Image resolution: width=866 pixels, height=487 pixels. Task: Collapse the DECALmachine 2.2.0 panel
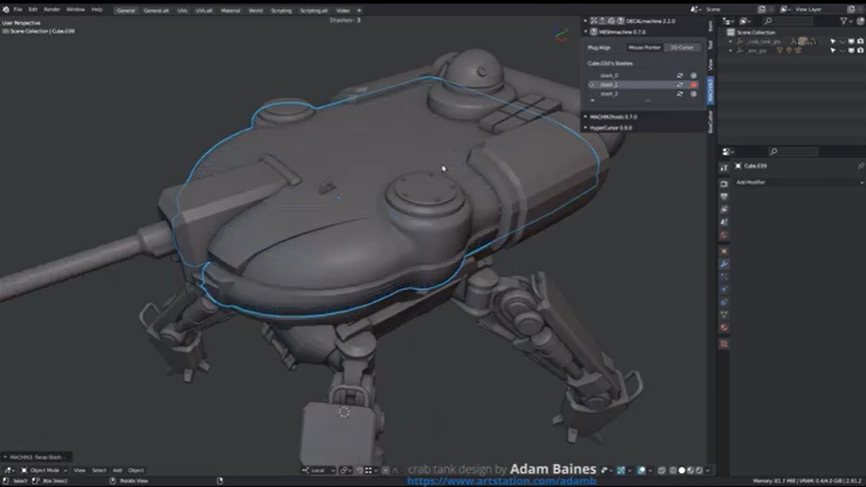585,21
